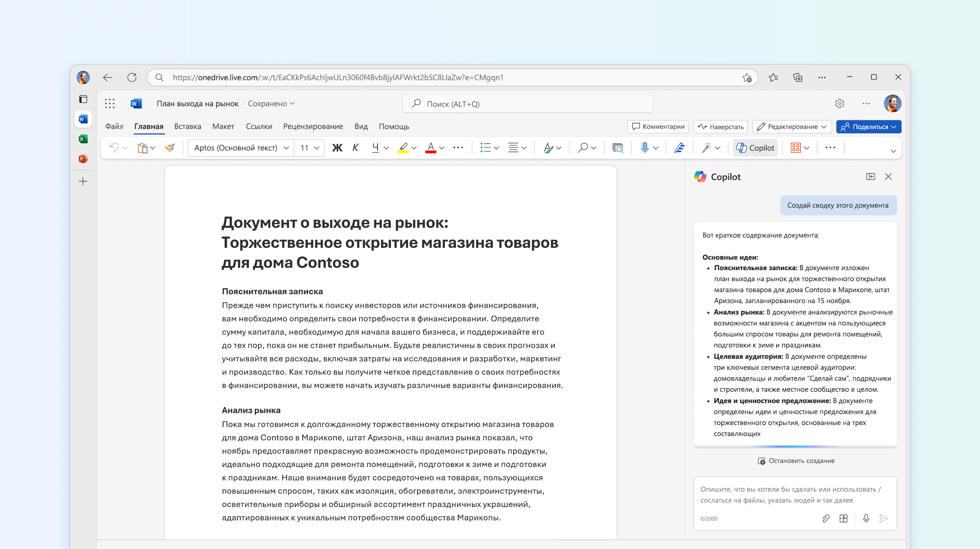The image size is (980, 549).
Task: Click the Paste clipboard icon
Action: (142, 148)
